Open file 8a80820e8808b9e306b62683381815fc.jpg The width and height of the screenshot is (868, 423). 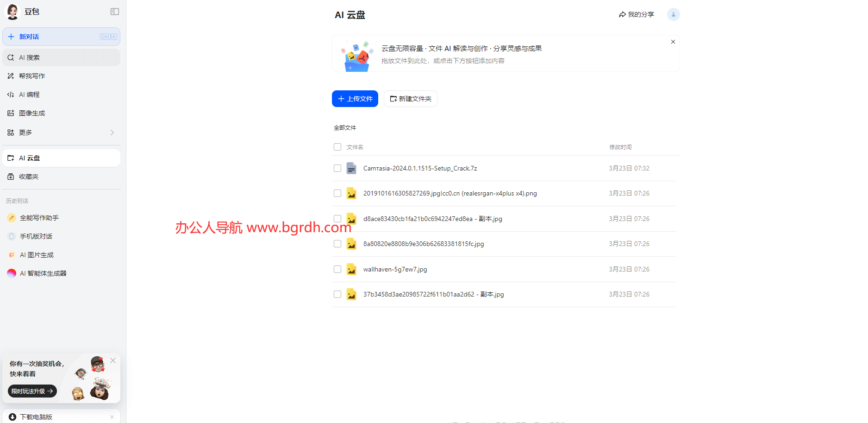tap(424, 244)
